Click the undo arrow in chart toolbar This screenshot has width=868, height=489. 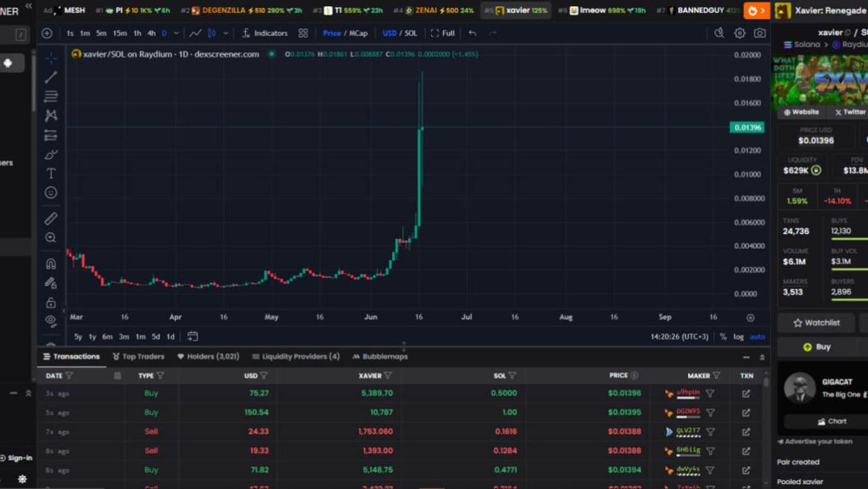472,33
